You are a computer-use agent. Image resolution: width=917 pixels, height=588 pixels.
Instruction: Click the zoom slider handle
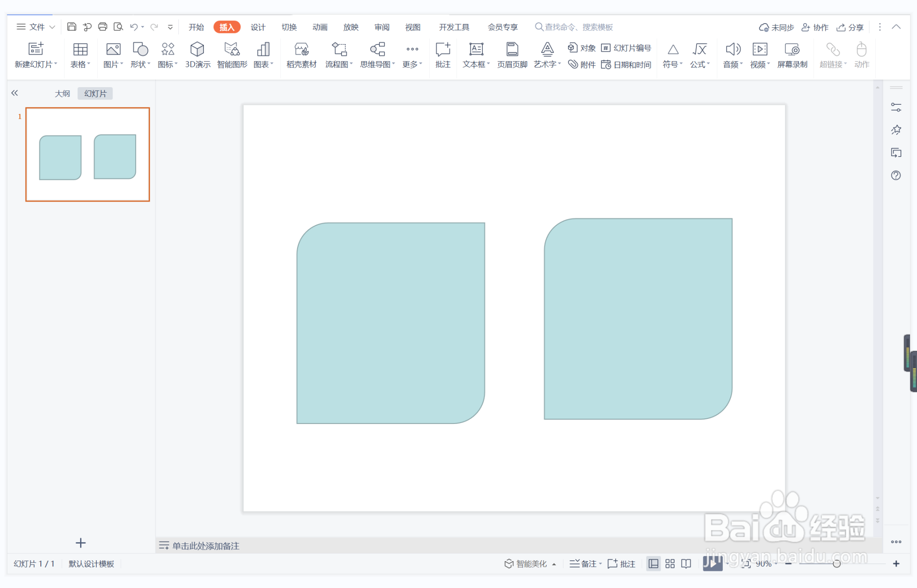click(836, 564)
